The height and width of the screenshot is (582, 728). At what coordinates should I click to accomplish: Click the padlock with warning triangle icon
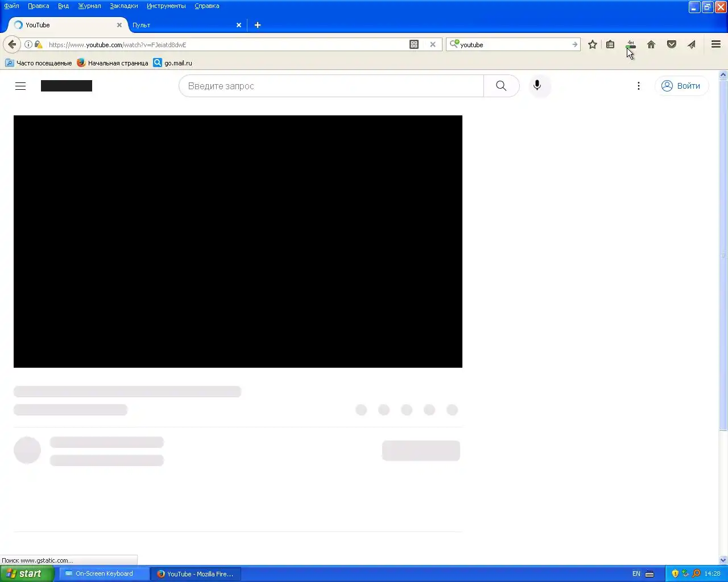pyautogui.click(x=38, y=44)
